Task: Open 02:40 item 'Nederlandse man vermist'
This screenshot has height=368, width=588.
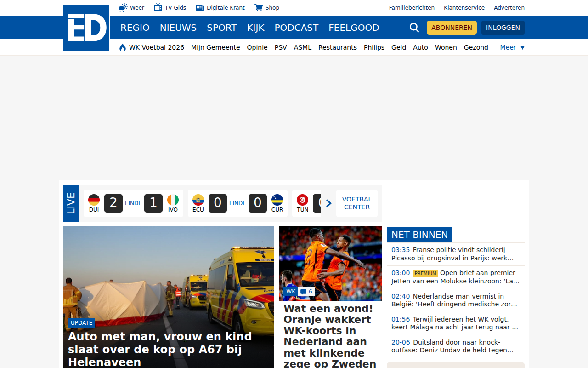Action: (x=455, y=300)
